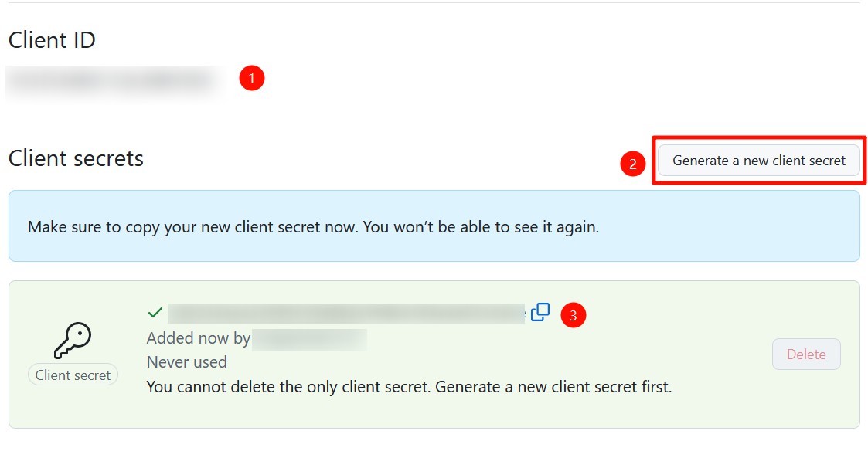Click the blurred client secret value
Screen dimensions: 868x468
point(346,313)
